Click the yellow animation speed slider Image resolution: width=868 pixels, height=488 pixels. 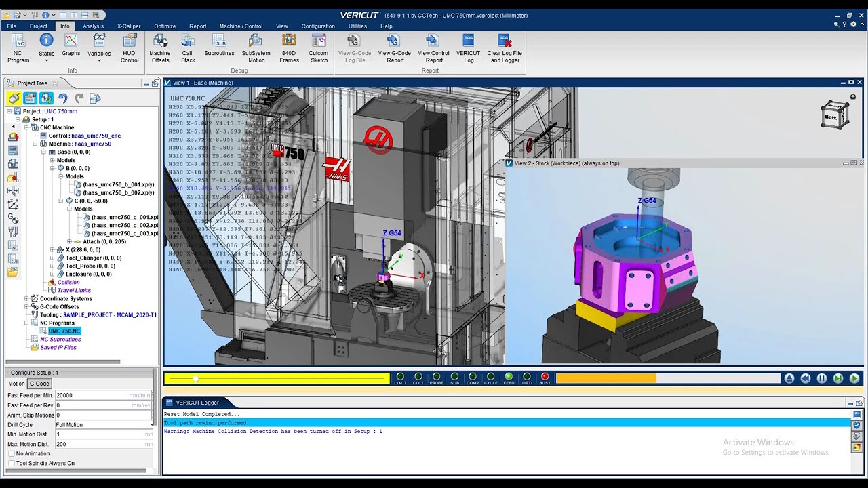pyautogui.click(x=277, y=379)
